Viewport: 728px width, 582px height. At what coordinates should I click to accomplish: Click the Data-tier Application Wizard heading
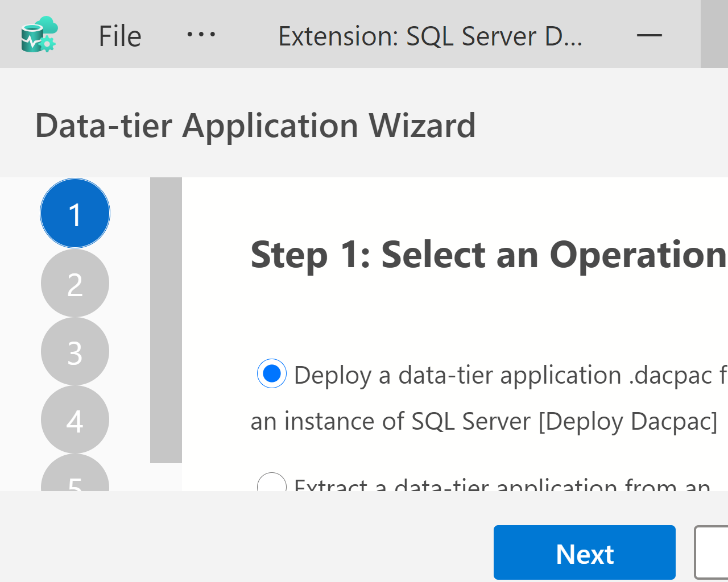(x=255, y=125)
